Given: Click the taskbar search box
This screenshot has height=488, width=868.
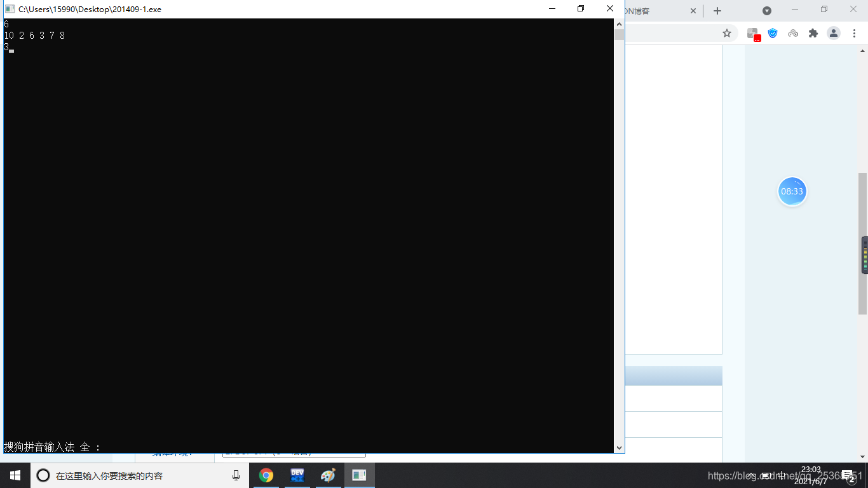Looking at the screenshot, I should tap(140, 475).
